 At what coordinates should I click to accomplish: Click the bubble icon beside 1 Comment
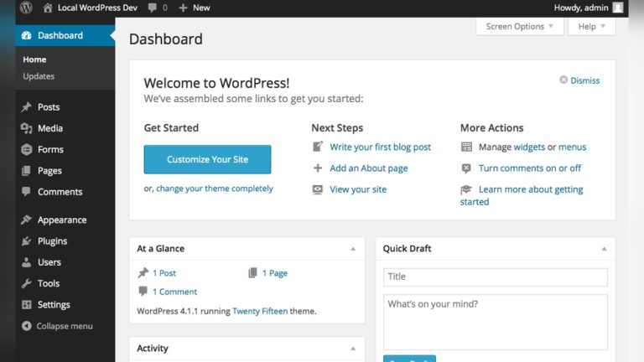143,292
